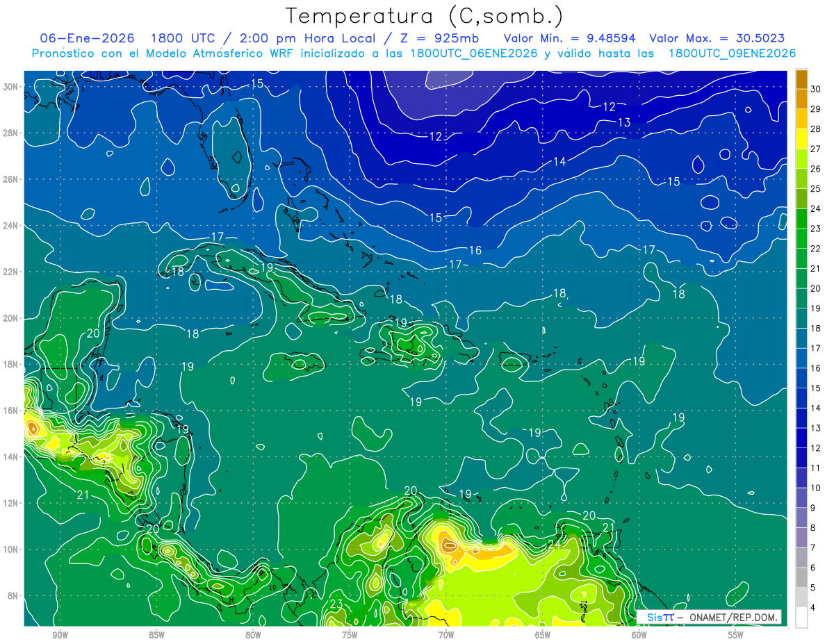This screenshot has height=644, width=834.
Task: Click the 12N latitude axis label
Action: (11, 503)
